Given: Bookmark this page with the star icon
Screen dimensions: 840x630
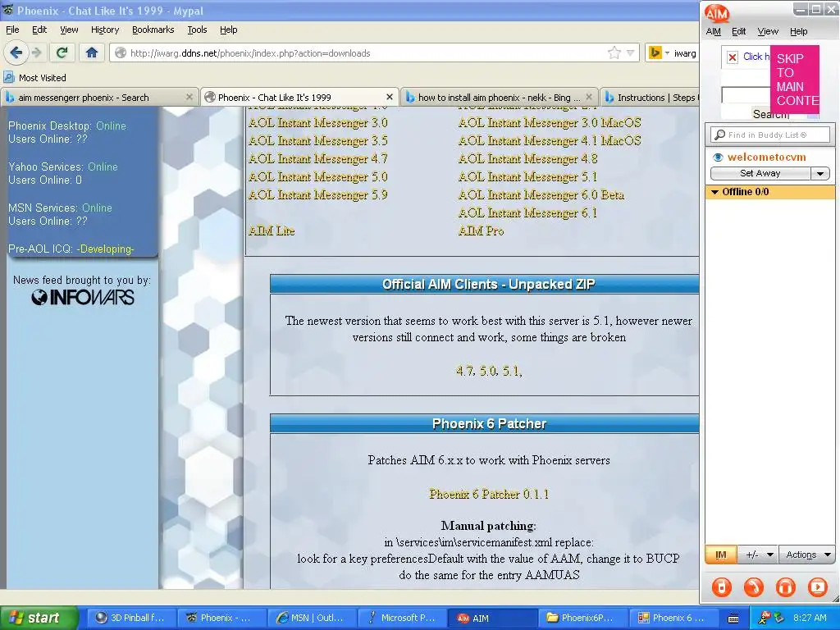Looking at the screenshot, I should (x=614, y=52).
